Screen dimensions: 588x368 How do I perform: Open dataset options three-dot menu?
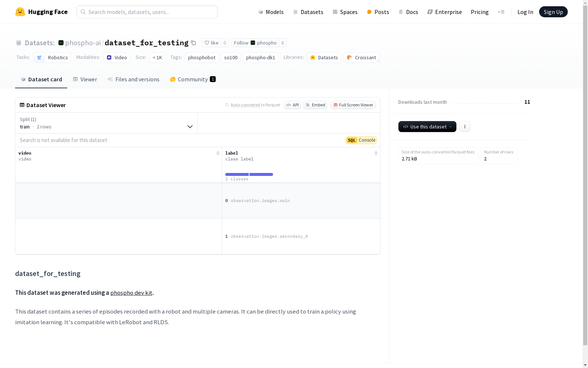point(465,127)
